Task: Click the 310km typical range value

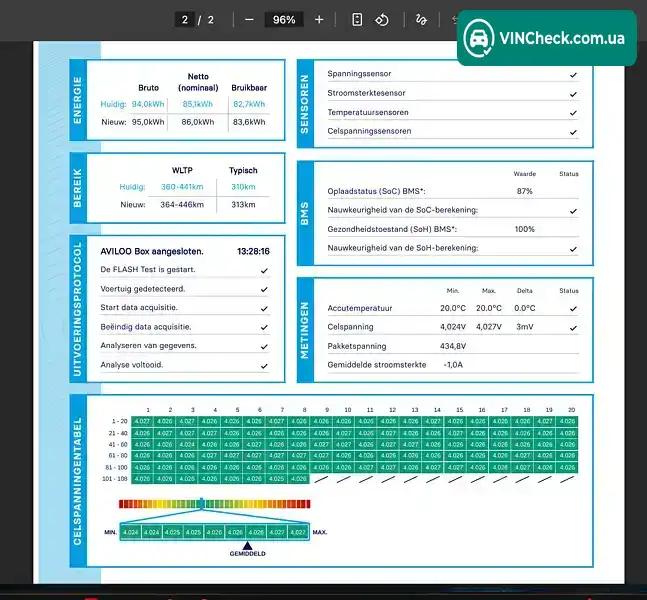Action: pos(243,187)
